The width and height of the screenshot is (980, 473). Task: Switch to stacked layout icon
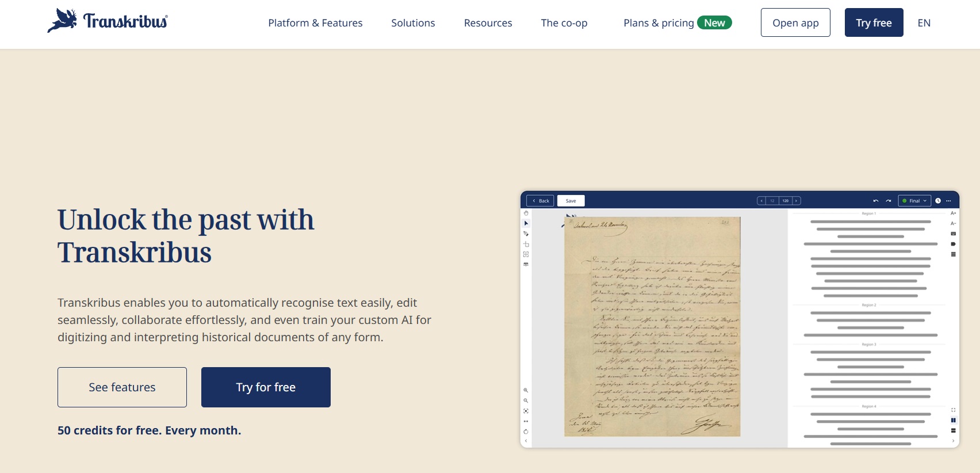click(953, 430)
